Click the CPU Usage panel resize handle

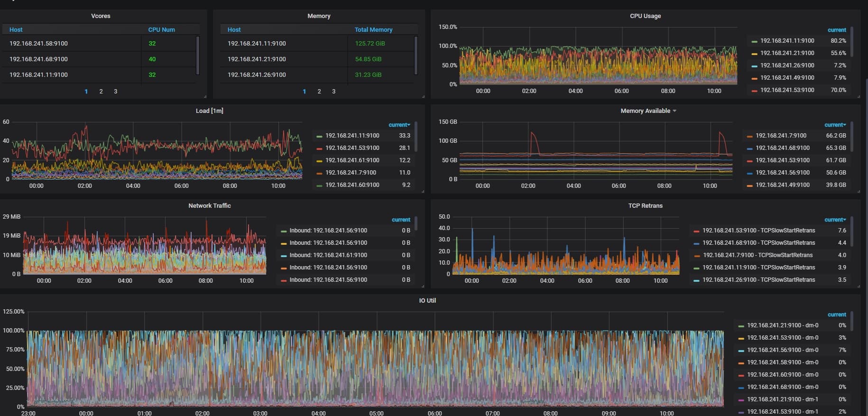(x=859, y=97)
